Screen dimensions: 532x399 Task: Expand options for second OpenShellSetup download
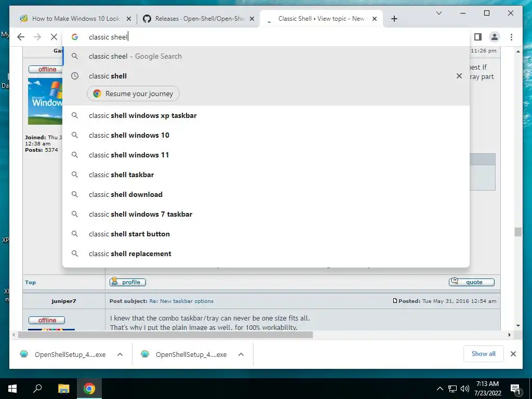pos(241,354)
